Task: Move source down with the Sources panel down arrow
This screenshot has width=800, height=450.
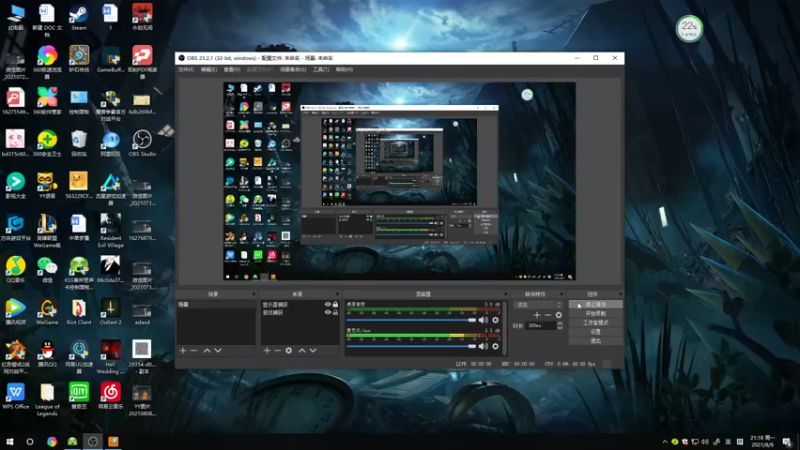Action: (313, 351)
